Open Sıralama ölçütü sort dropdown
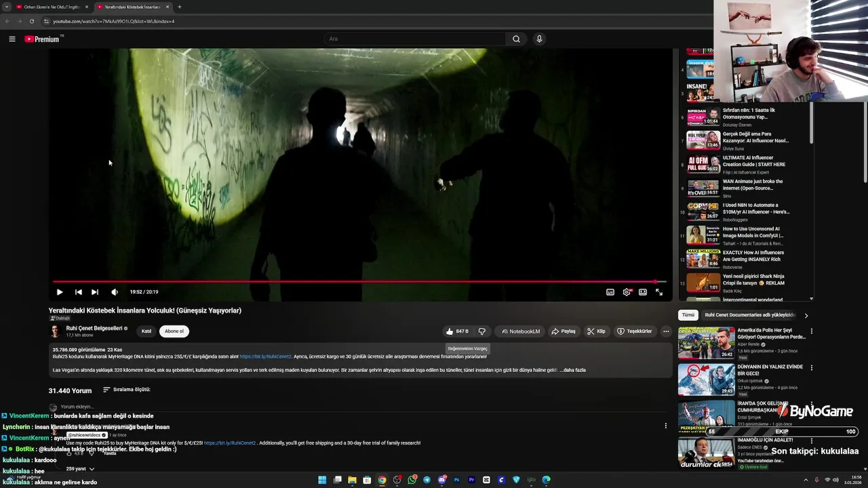 (x=127, y=390)
